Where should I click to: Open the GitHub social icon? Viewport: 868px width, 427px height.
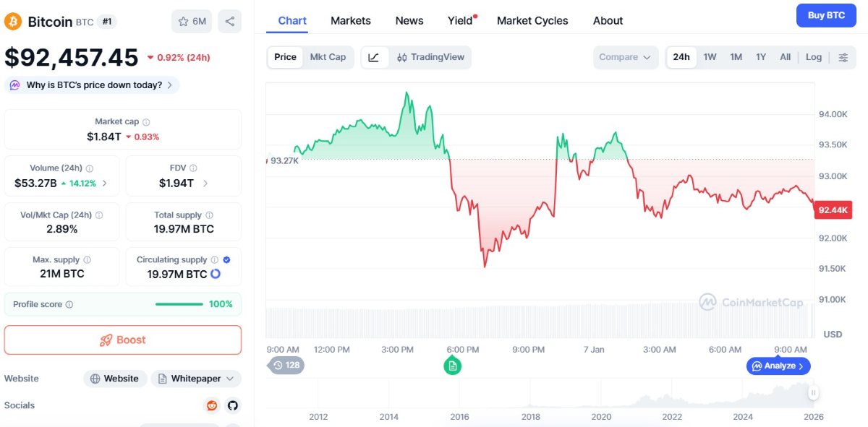[232, 405]
